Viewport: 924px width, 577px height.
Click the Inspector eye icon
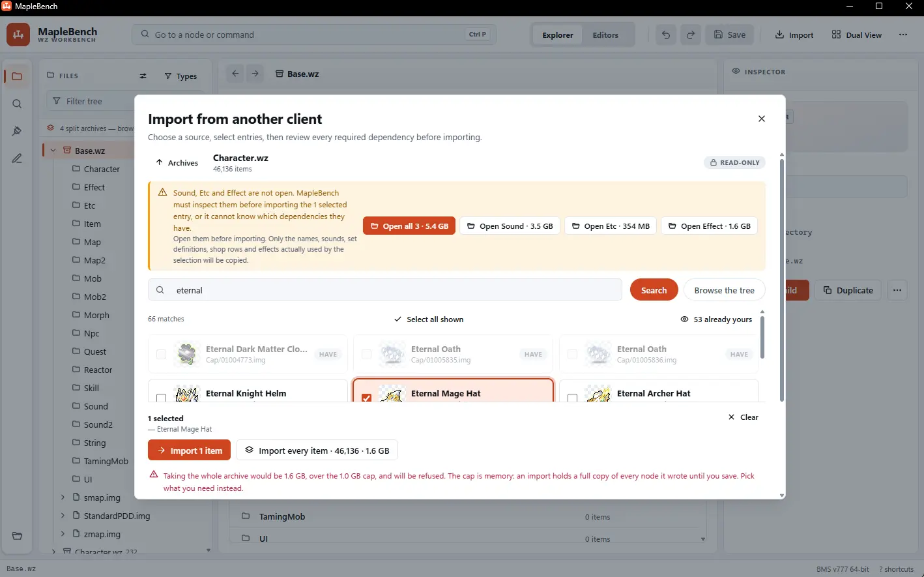736,71
